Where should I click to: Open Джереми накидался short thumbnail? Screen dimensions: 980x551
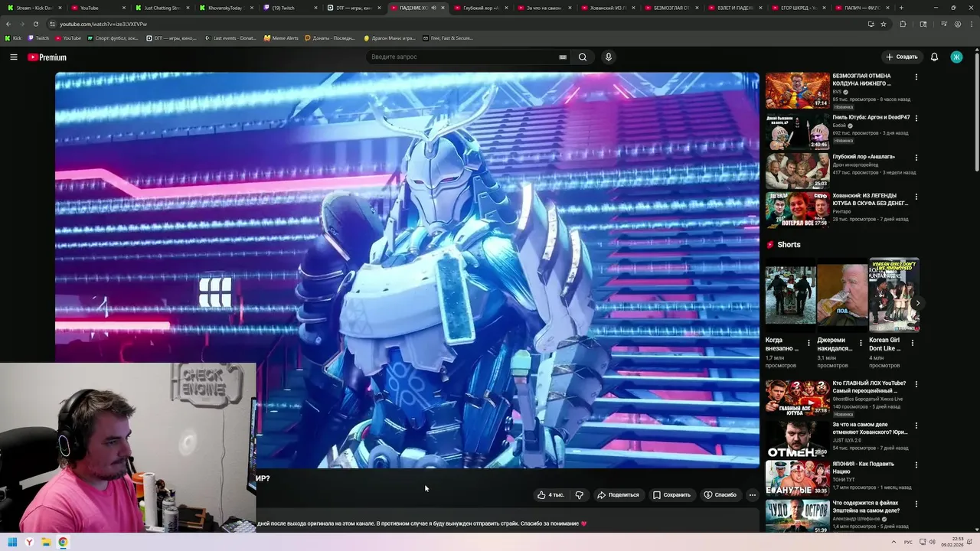coord(841,295)
